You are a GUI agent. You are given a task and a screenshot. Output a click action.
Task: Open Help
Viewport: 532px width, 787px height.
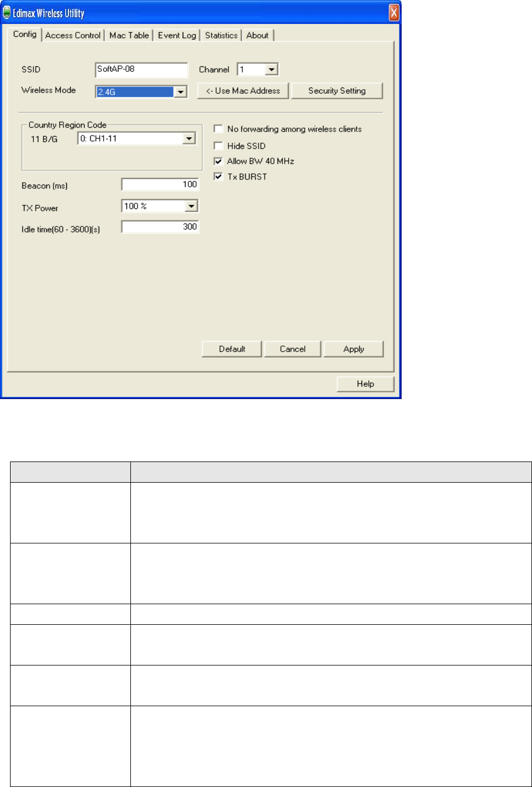point(365,384)
